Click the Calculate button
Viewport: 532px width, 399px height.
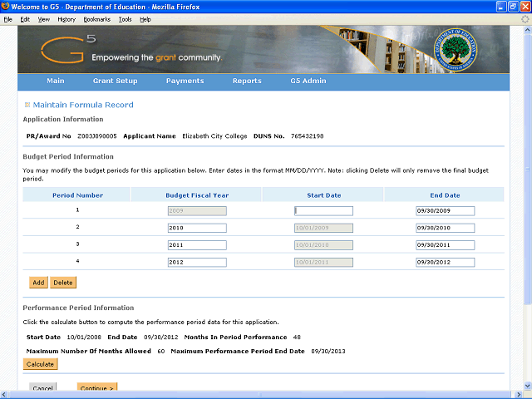pyautogui.click(x=40, y=364)
